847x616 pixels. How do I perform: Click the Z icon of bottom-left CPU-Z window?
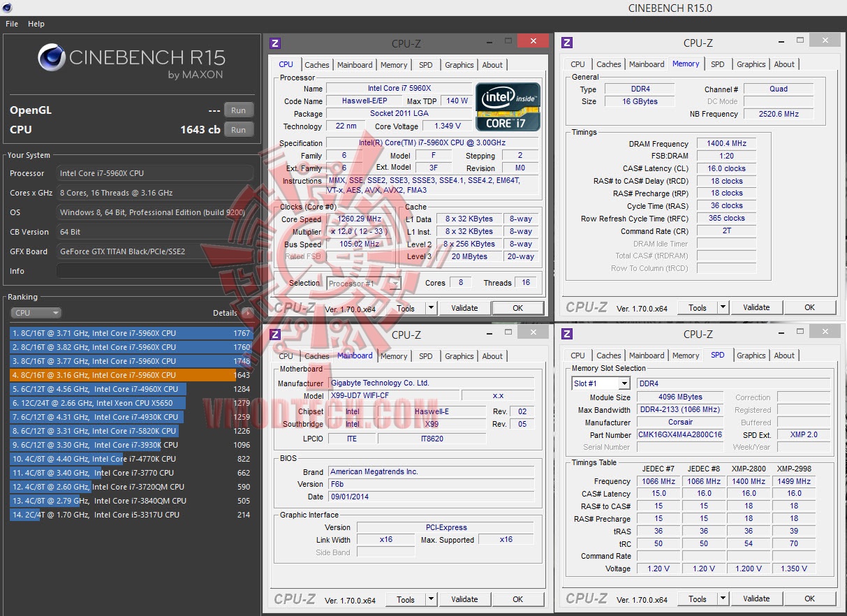[x=275, y=335]
